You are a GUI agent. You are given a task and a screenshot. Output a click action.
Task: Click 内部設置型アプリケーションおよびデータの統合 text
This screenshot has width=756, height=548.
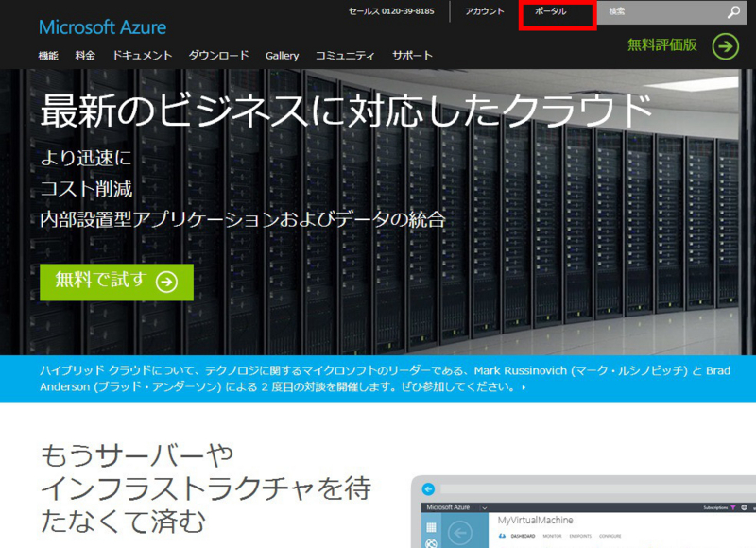243,220
